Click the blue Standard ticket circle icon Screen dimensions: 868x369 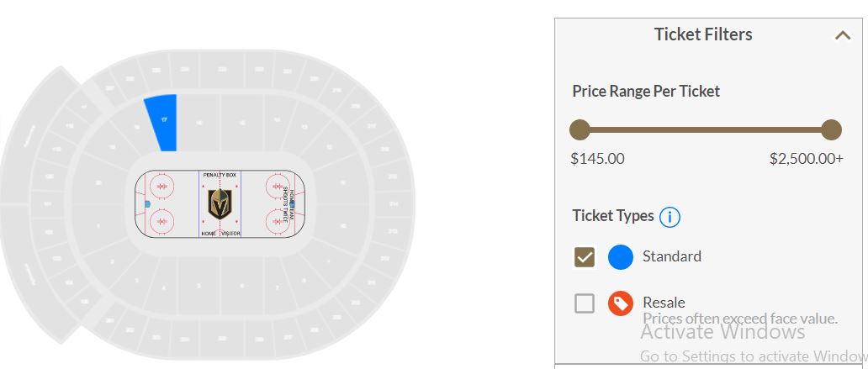621,257
